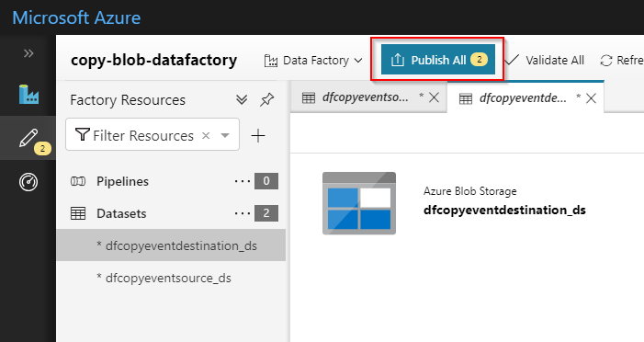Clear the Filter Resources text

pyautogui.click(x=206, y=135)
